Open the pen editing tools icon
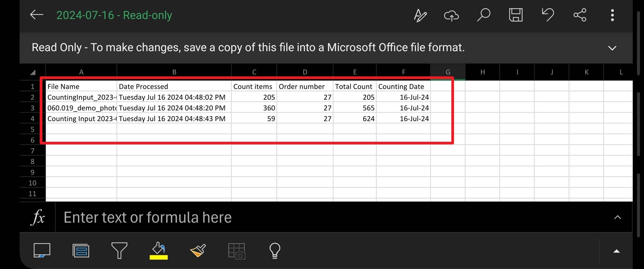Screen dimensions: 644x269 420,15
